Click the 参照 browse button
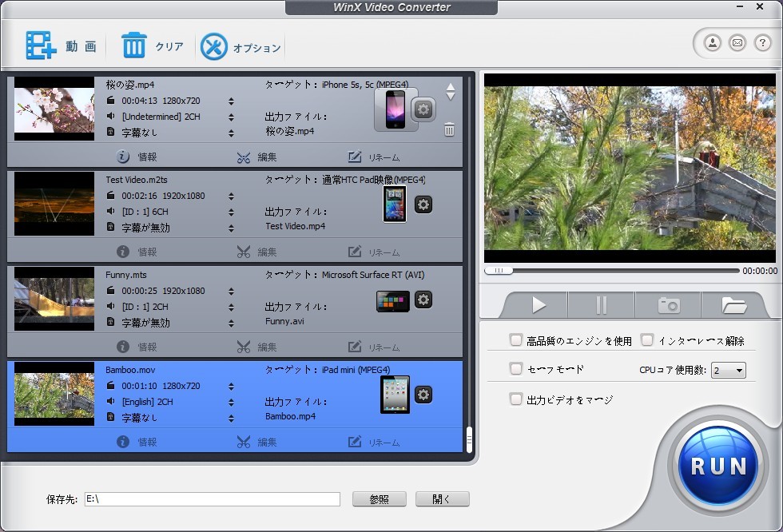Viewport: 783px width, 532px height. pos(380,499)
